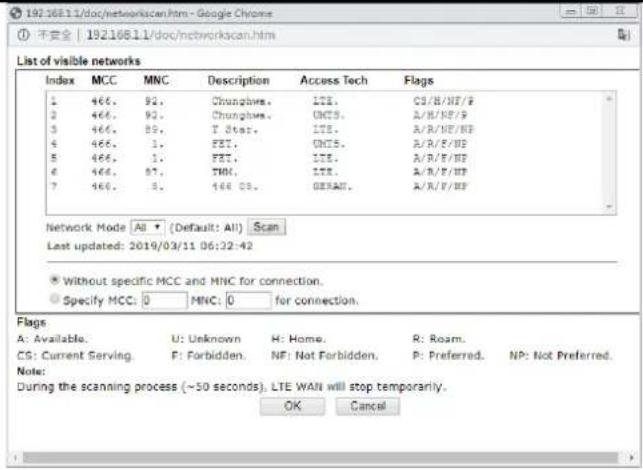Click the 'List of visible networks' heading
This screenshot has height=470, width=643.
click(x=79, y=61)
